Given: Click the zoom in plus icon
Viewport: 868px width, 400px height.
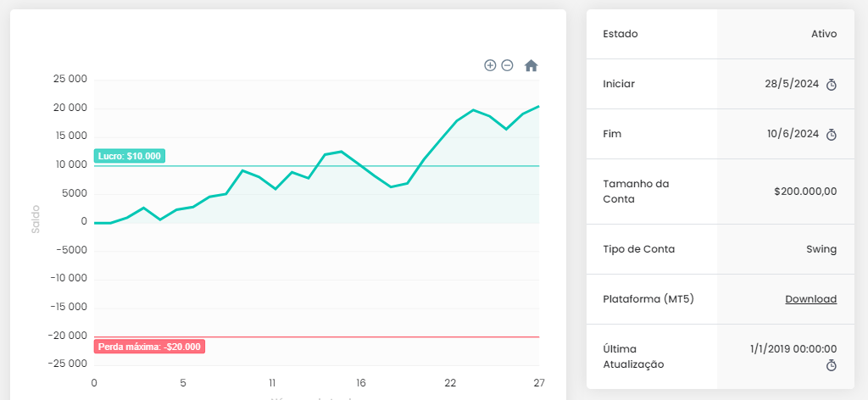Looking at the screenshot, I should pos(490,65).
